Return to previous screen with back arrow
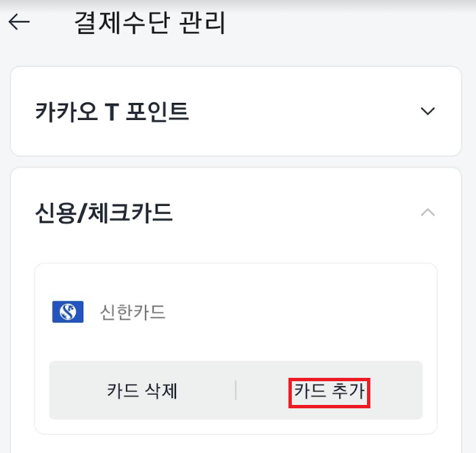The width and height of the screenshot is (476, 453). [19, 22]
